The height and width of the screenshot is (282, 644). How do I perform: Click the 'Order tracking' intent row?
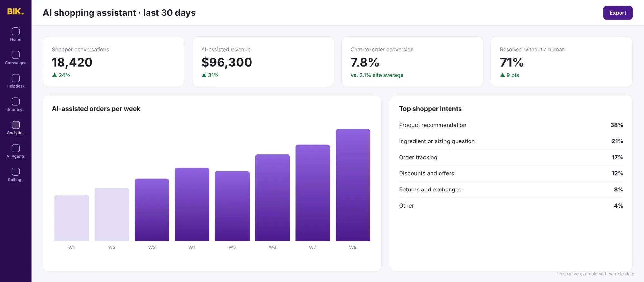pos(511,157)
